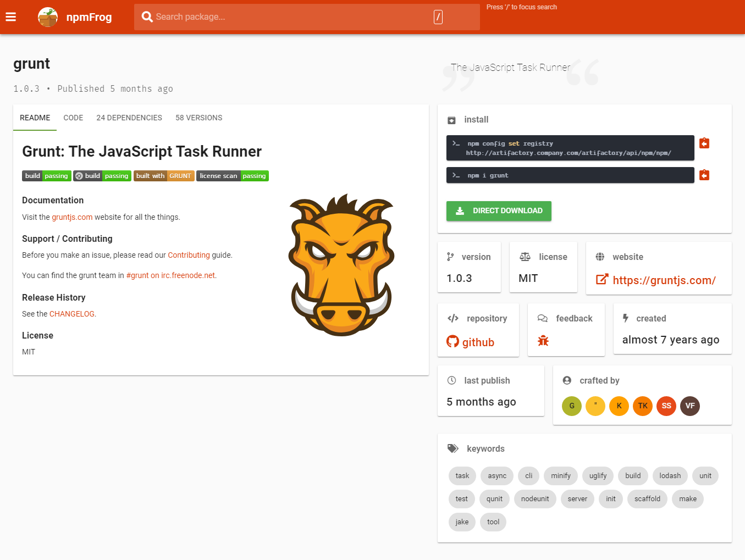Select the build keyword chip
Viewport: 745px width, 560px height.
pyautogui.click(x=633, y=476)
